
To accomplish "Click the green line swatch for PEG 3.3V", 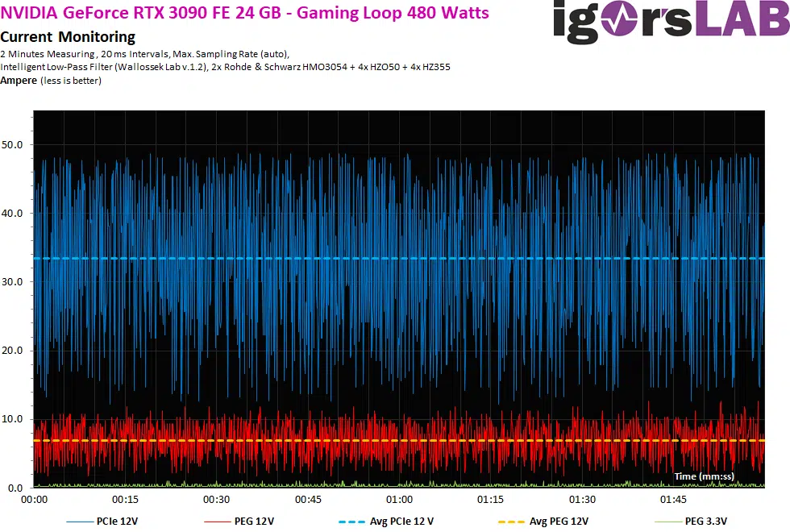I will coord(667,522).
